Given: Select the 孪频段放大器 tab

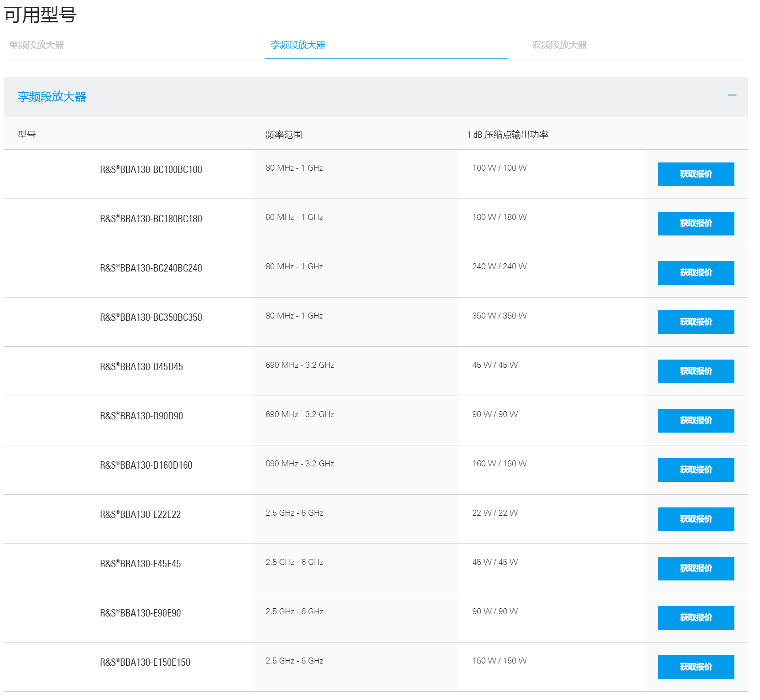Looking at the screenshot, I should (298, 45).
